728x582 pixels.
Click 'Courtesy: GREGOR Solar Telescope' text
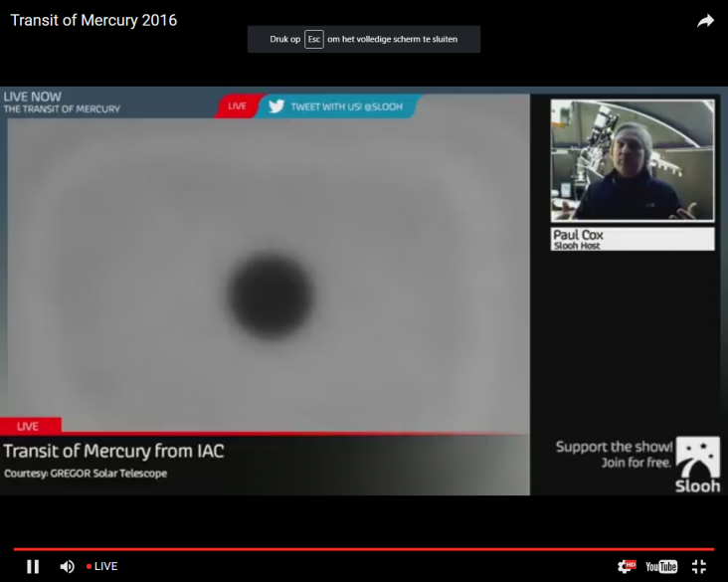[x=86, y=474]
